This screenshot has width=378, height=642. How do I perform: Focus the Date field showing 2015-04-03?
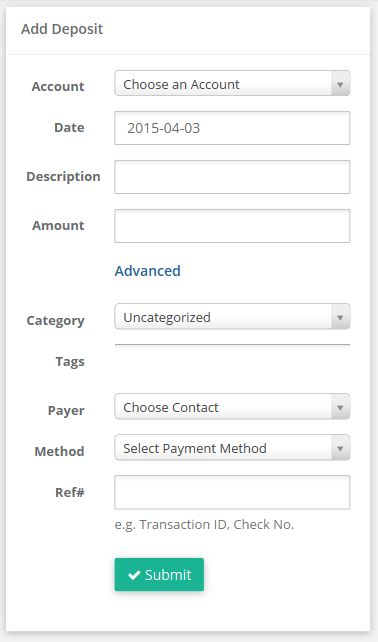pos(232,128)
